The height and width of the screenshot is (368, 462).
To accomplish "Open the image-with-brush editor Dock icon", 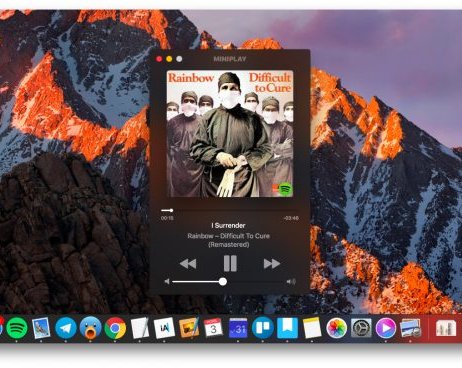I will tap(189, 328).
